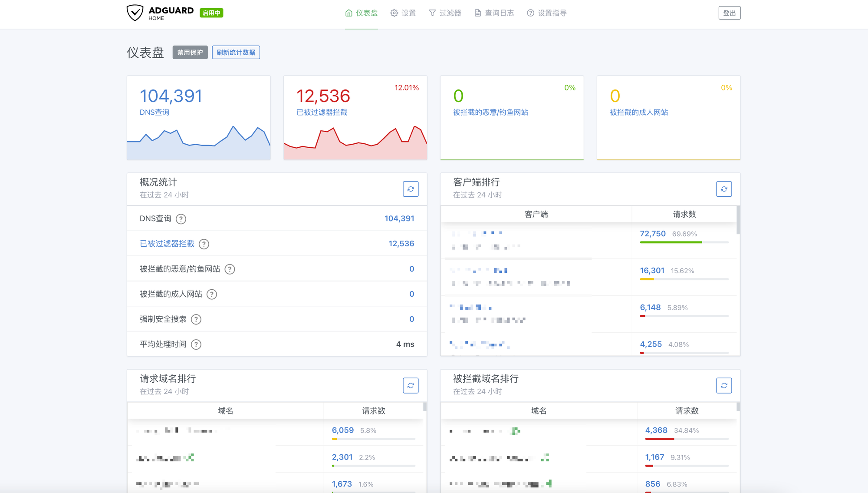Refresh the 被拦截域名排行 top blocked domains card
868x493 pixels.
click(724, 386)
